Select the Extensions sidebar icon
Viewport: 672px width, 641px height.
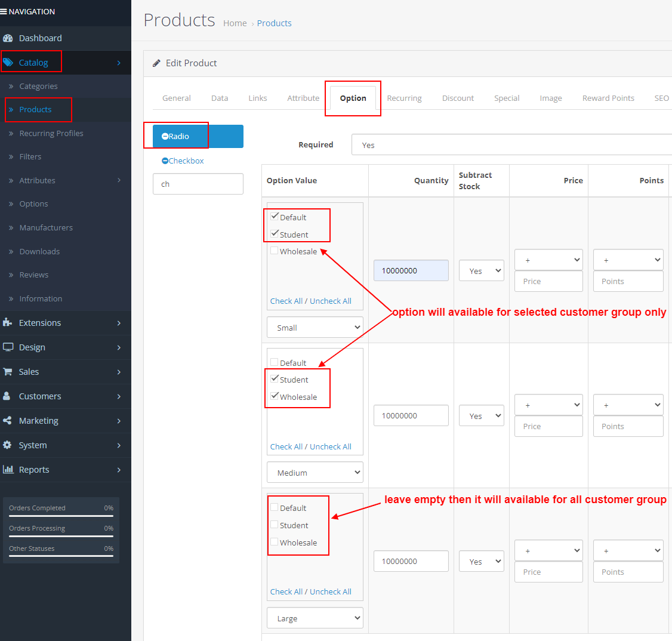coord(9,323)
